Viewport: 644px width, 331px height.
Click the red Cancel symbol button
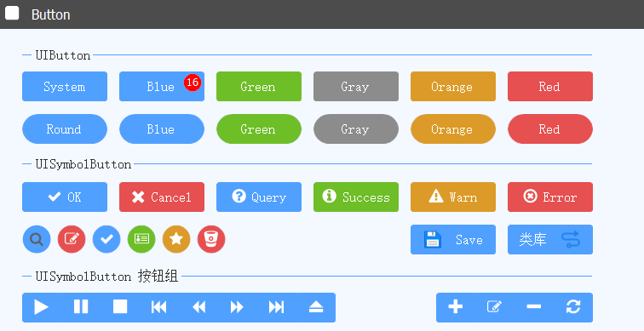coord(162,197)
